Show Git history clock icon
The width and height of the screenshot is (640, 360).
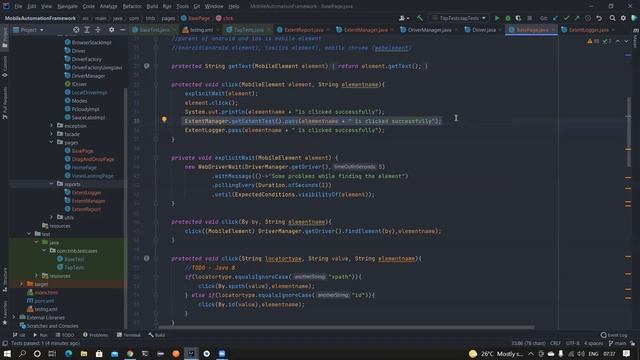588,18
